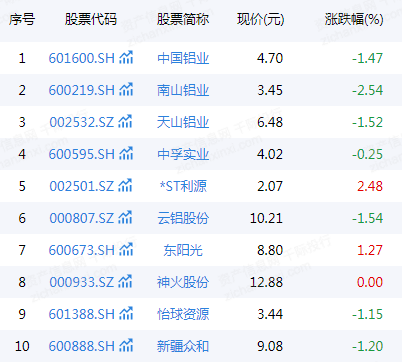Screen dimensions: 402x362
Task: Select the 云铝股份 stock name
Action: [183, 218]
